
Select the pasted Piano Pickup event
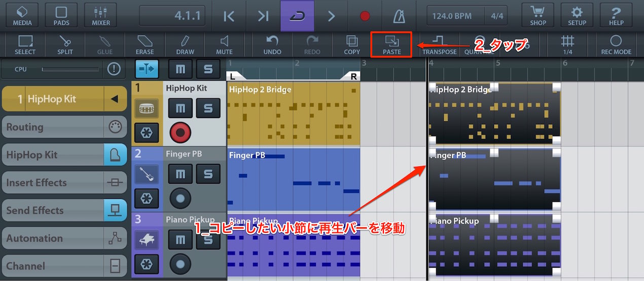(x=494, y=244)
